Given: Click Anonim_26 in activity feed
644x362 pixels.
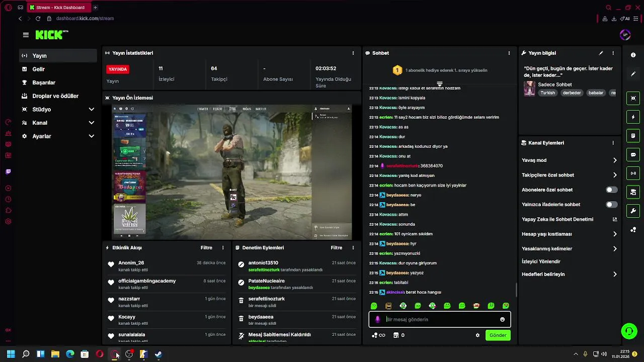Looking at the screenshot, I should pos(131,263).
